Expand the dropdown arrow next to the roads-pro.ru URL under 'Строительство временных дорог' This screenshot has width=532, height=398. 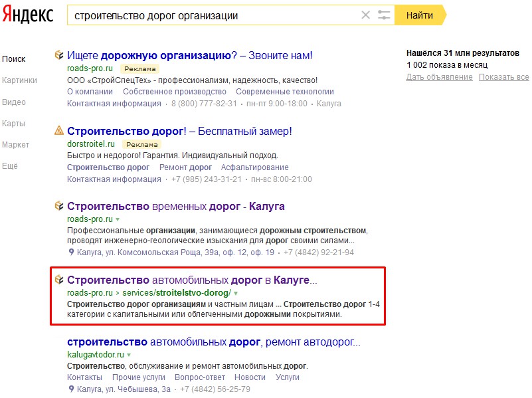pyautogui.click(x=118, y=219)
